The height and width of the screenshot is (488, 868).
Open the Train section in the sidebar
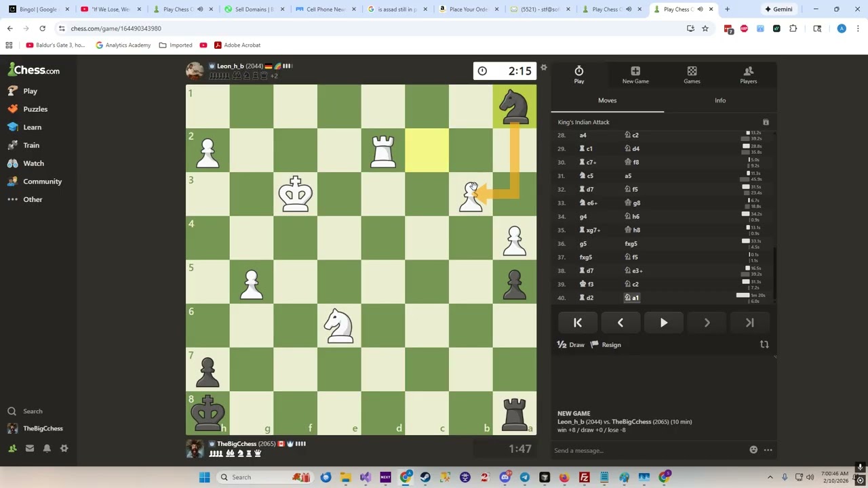pyautogui.click(x=24, y=145)
